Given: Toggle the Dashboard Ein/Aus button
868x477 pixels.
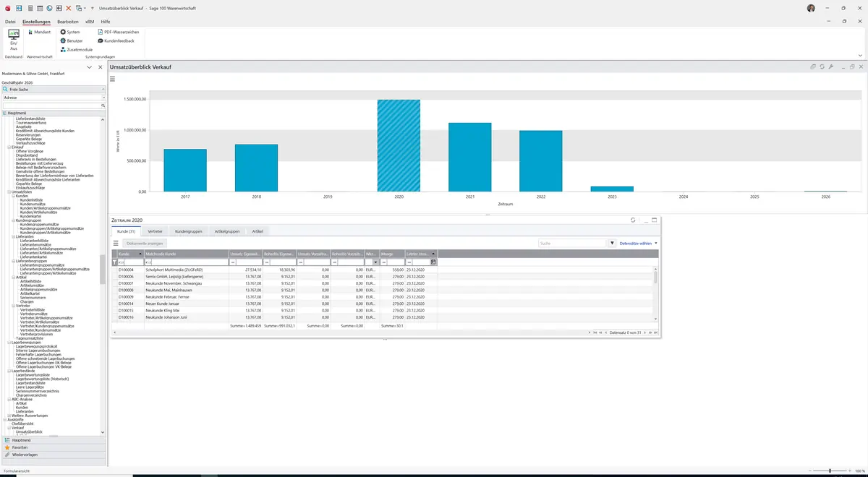Looking at the screenshot, I should 13,40.
